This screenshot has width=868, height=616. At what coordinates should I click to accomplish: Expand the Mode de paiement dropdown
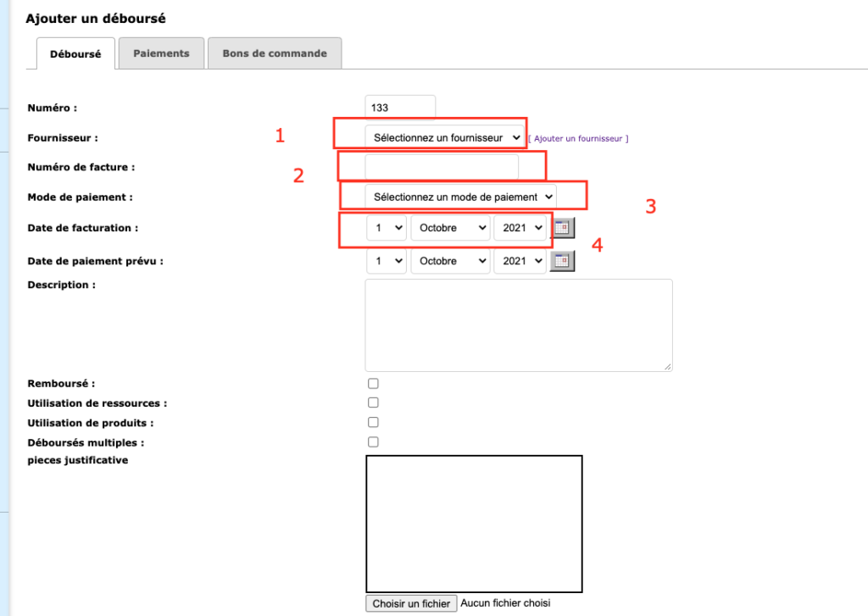pos(461,197)
